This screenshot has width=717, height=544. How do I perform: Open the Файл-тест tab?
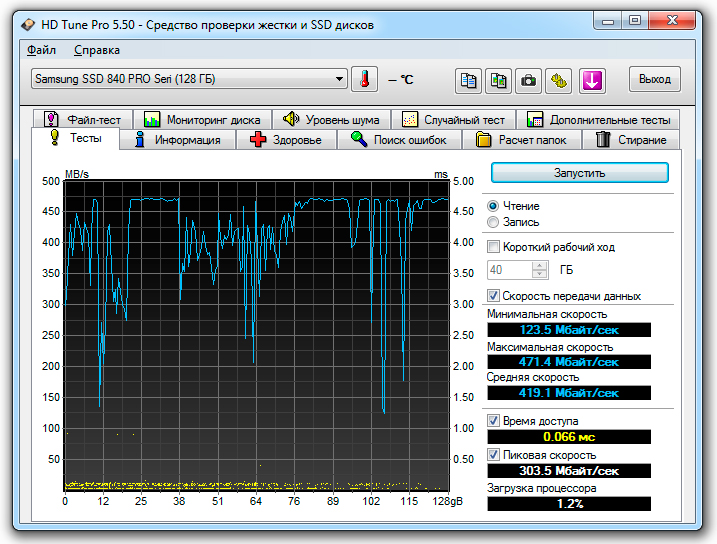click(x=83, y=120)
